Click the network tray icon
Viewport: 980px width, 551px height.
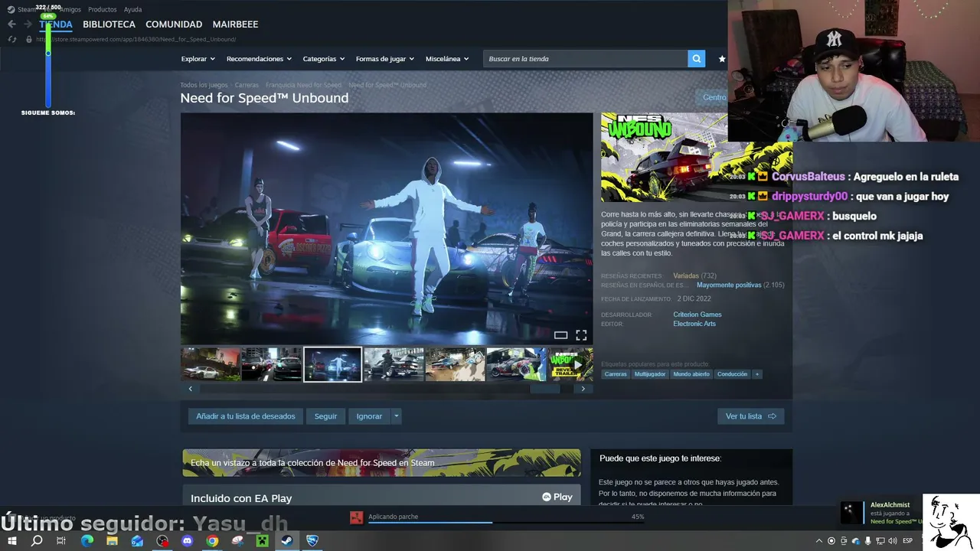point(880,541)
